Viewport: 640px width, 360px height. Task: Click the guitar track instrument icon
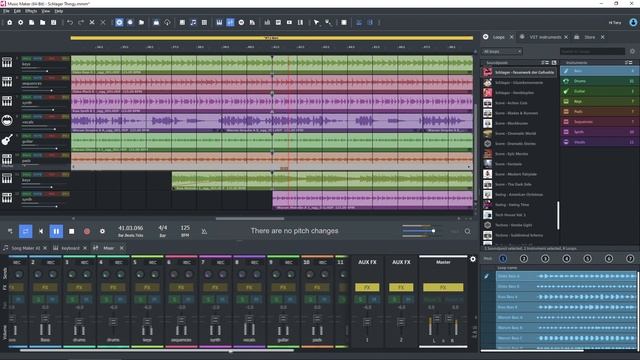[x=7, y=140]
